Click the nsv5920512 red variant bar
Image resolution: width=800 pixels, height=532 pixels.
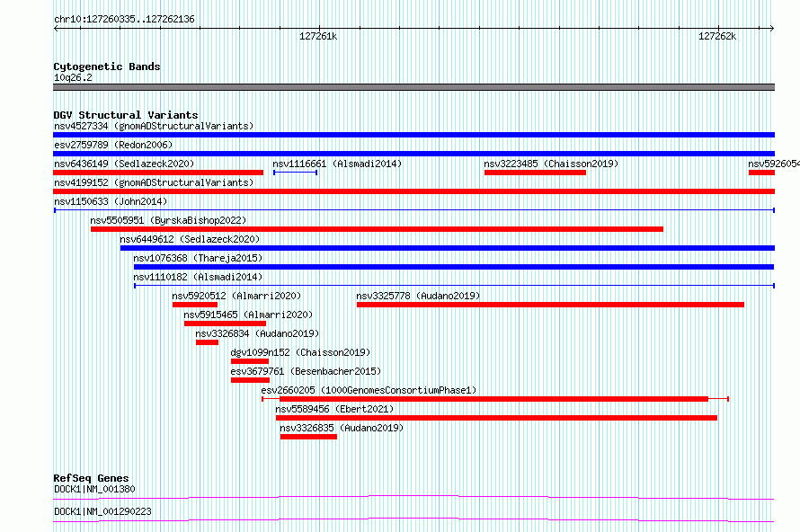point(195,305)
